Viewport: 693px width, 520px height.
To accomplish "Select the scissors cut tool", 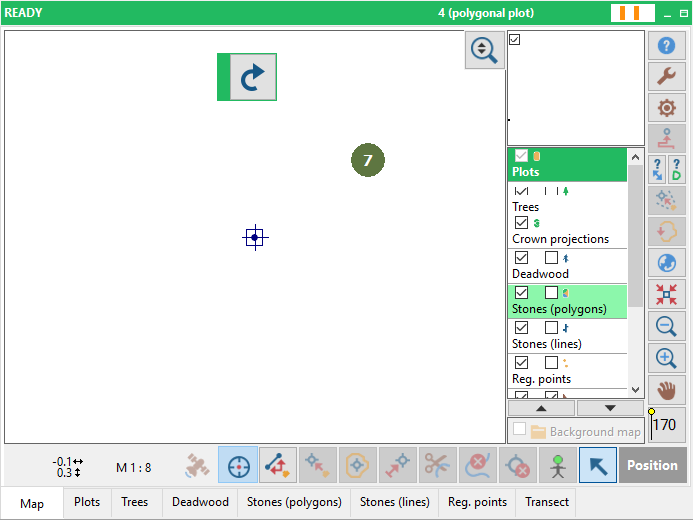I will pyautogui.click(x=438, y=465).
